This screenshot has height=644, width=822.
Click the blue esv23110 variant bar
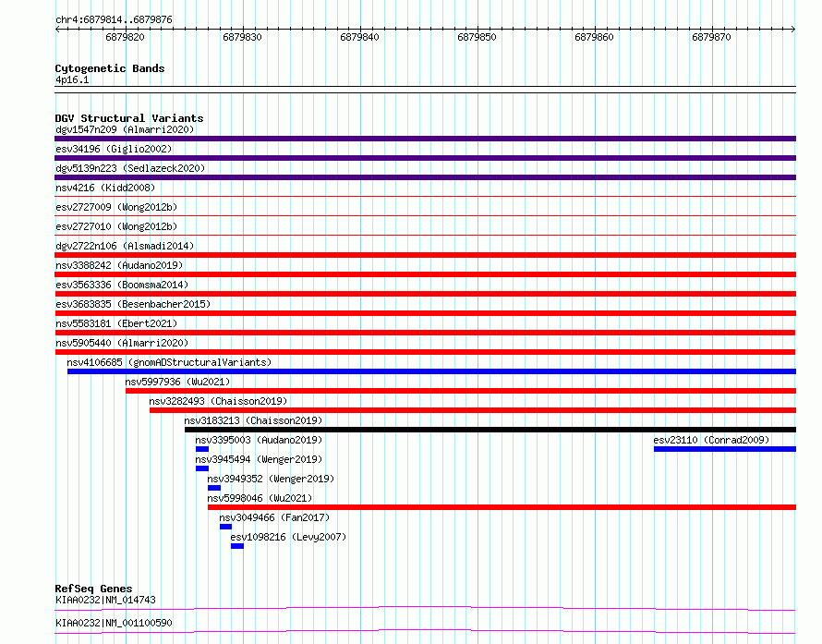(x=725, y=449)
